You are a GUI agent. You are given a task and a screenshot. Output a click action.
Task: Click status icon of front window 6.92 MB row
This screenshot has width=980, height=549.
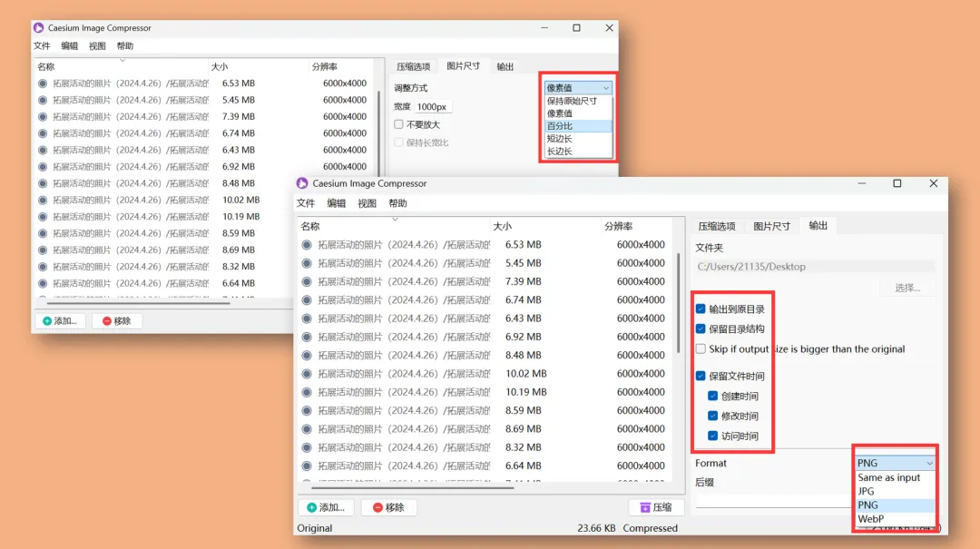pyautogui.click(x=307, y=337)
